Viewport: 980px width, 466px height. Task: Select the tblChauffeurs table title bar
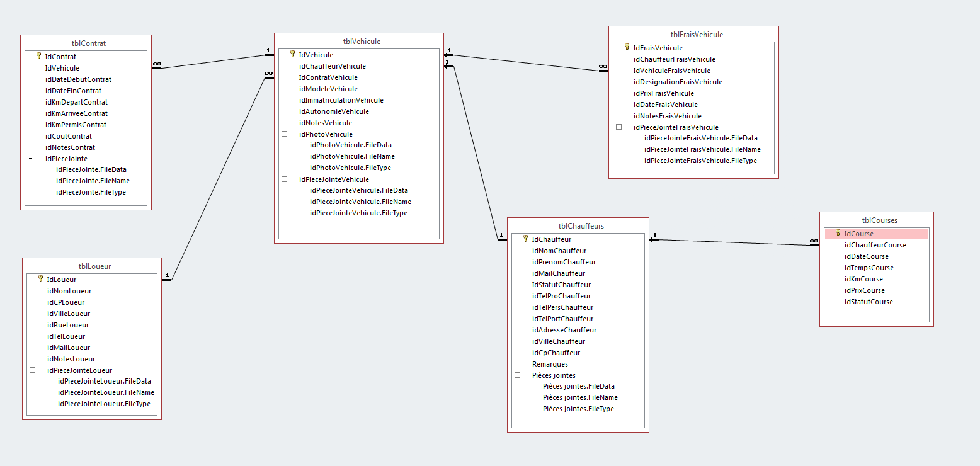click(578, 226)
